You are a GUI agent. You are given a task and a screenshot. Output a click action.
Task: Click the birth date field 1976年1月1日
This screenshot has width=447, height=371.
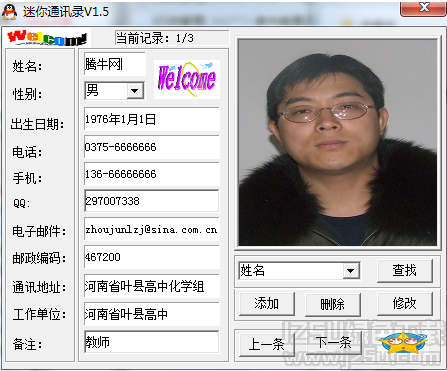[x=152, y=119]
